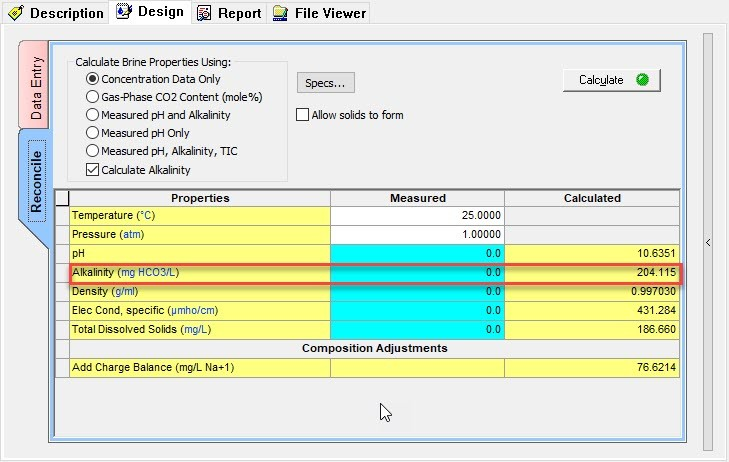Click the calculated conductivity value 431.284
The image size is (729, 462).
click(x=656, y=310)
